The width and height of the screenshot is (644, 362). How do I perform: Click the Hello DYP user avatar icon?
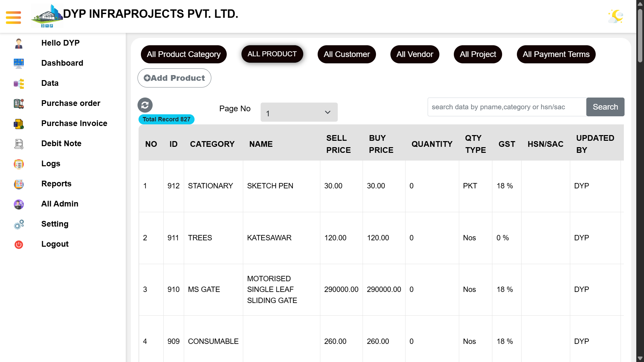tap(19, 43)
